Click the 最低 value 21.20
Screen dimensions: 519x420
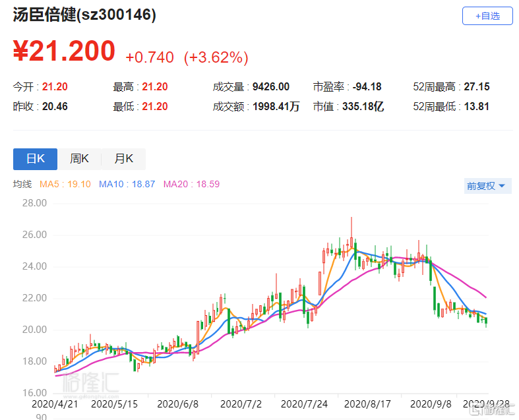(154, 107)
